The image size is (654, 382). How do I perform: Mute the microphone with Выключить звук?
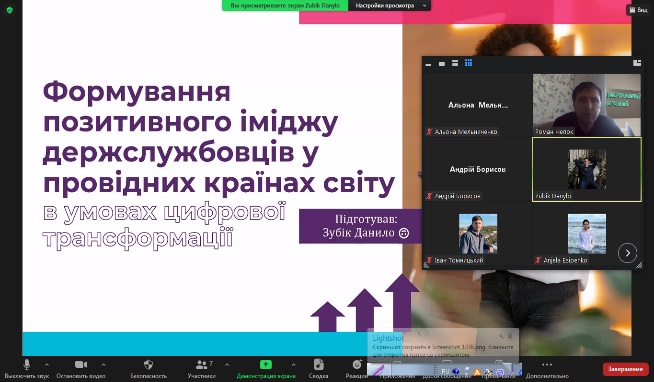(26, 368)
